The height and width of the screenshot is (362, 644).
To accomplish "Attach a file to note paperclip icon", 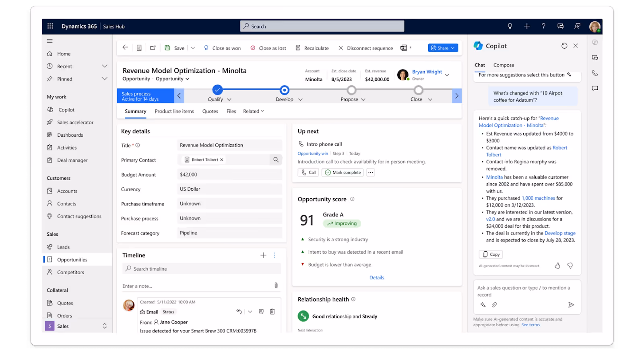I will point(276,286).
